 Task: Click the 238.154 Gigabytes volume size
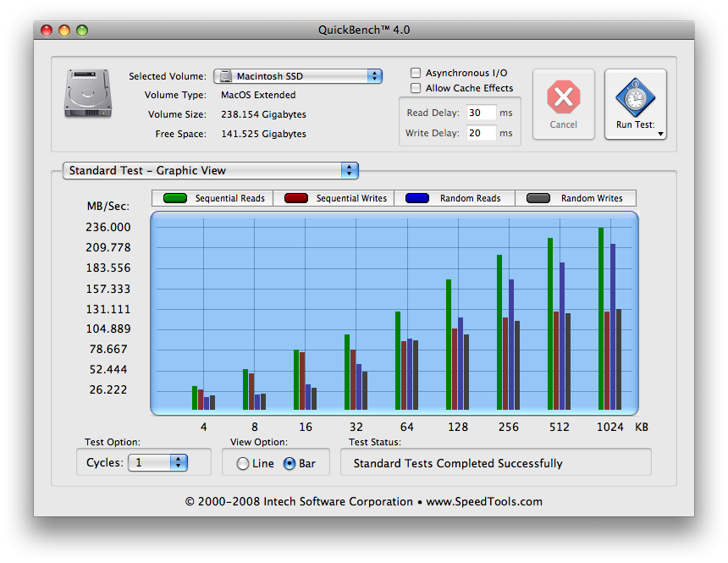[x=263, y=114]
